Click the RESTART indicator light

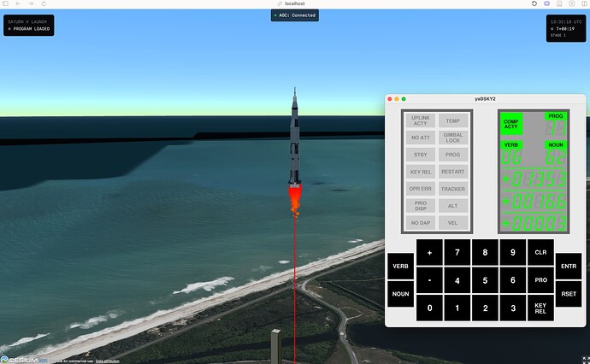pos(452,172)
